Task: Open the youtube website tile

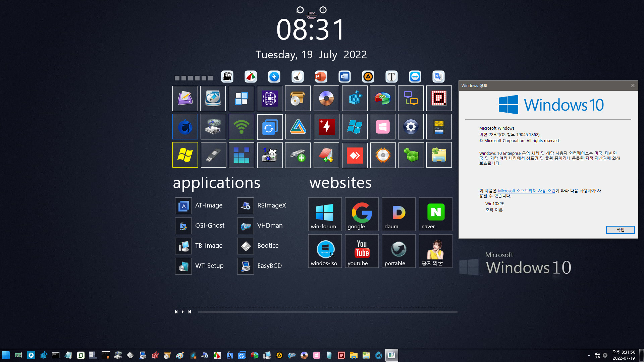Action: click(x=362, y=251)
